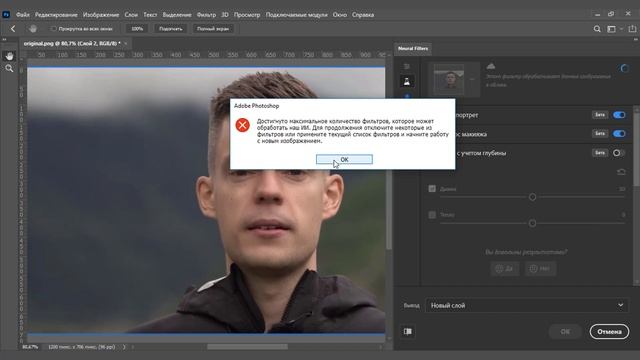
Task: Click the first slider handle above Тепло
Action: pos(532,197)
